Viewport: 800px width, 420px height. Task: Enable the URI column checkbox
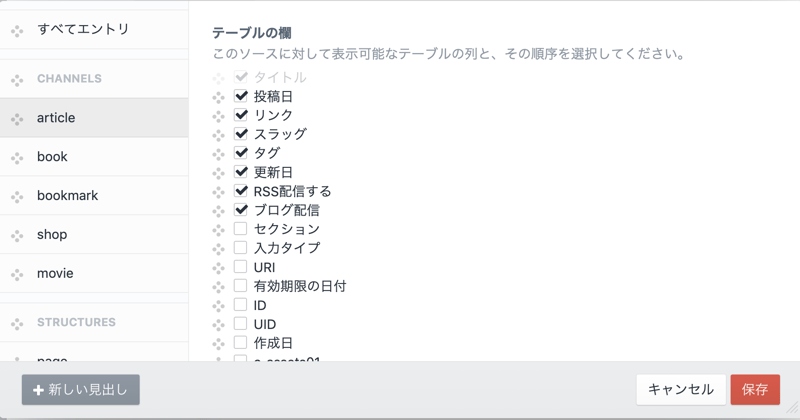pos(241,267)
